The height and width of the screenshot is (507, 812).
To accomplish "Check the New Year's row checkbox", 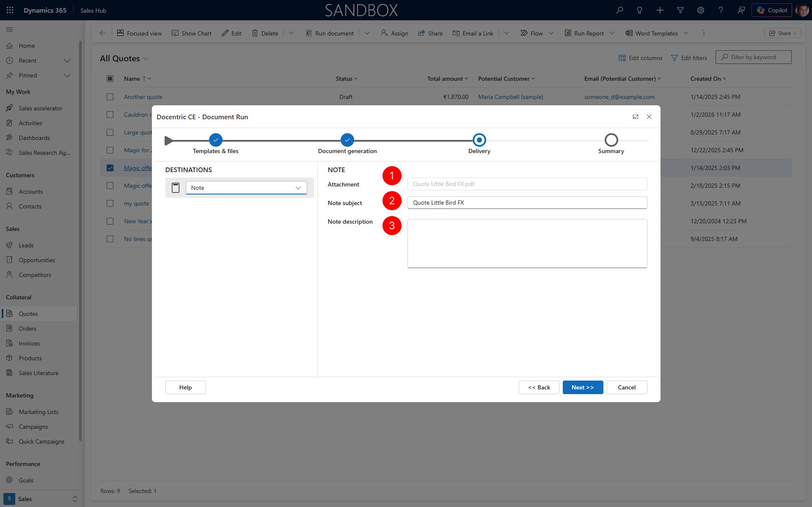I will tap(110, 221).
